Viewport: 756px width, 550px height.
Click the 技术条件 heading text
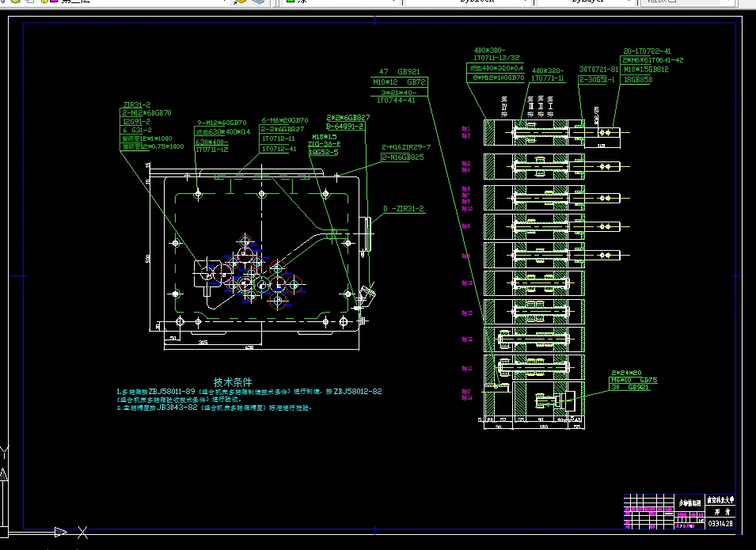click(233, 382)
